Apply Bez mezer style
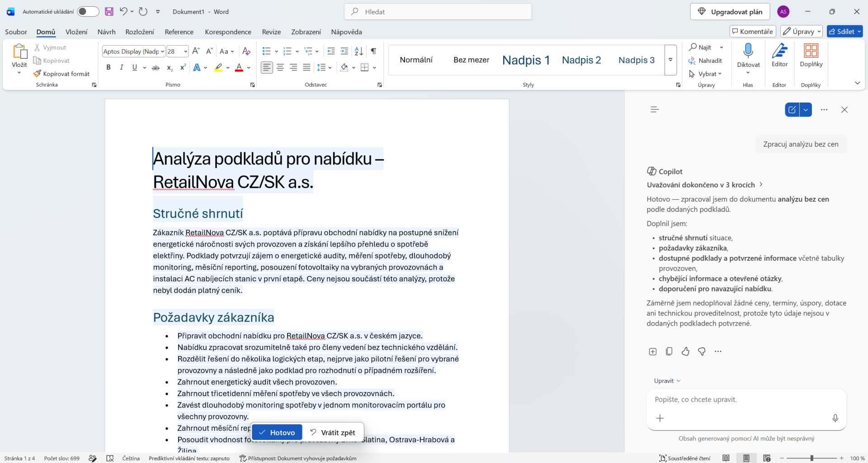Image resolution: width=868 pixels, height=463 pixels. pyautogui.click(x=471, y=60)
